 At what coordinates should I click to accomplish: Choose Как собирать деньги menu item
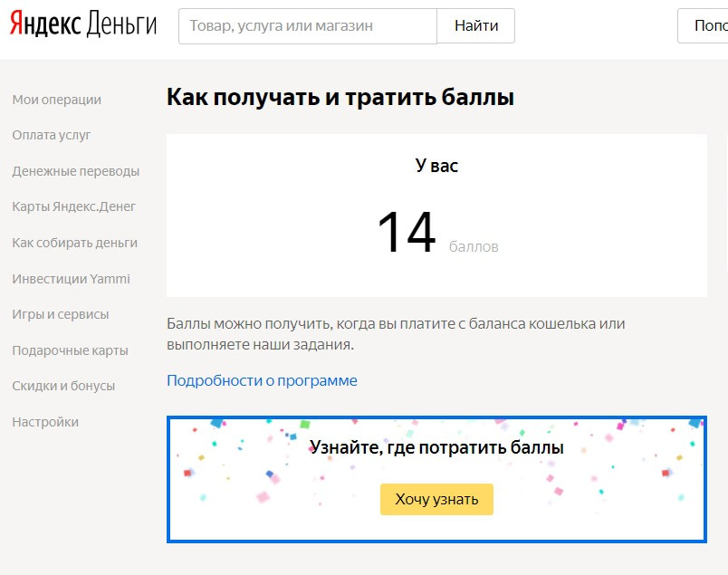point(75,243)
